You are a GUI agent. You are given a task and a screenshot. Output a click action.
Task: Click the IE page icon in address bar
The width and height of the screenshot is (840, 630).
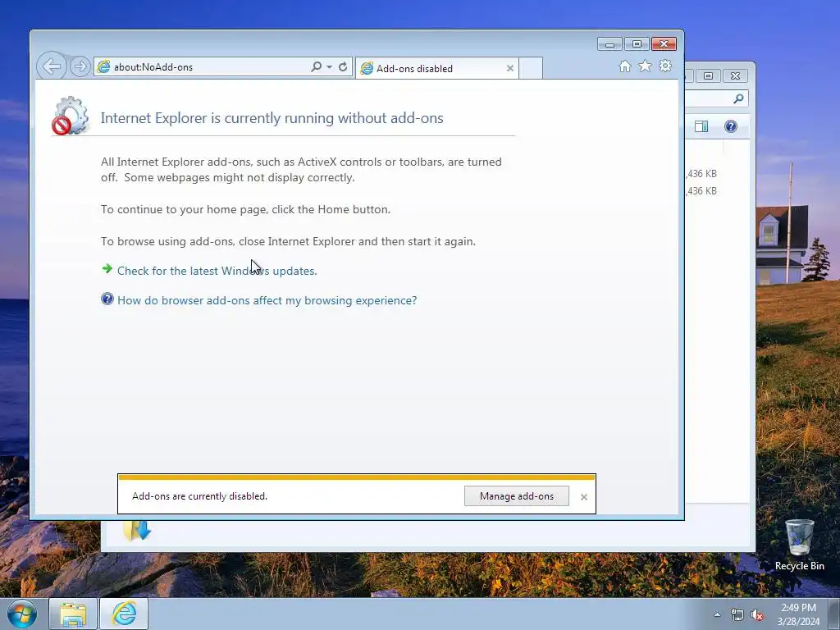point(103,66)
